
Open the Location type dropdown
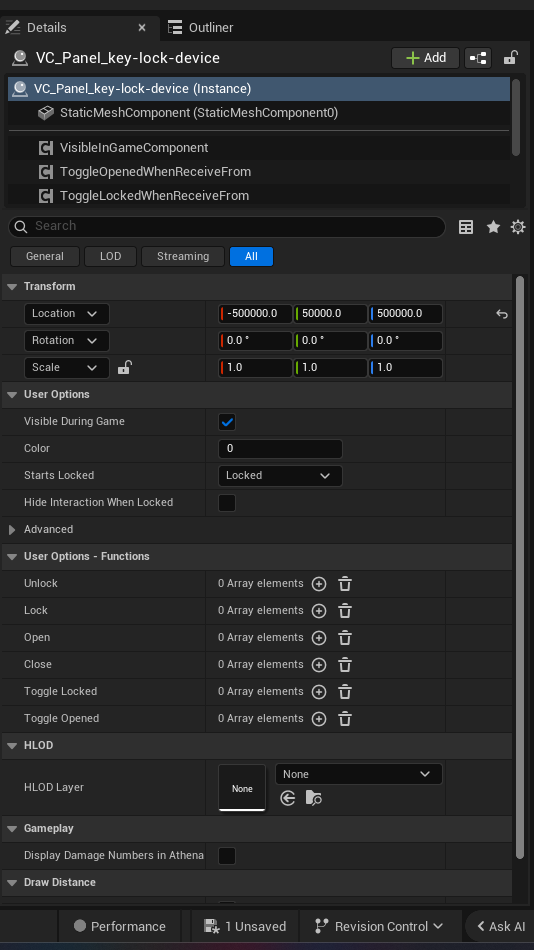point(67,314)
